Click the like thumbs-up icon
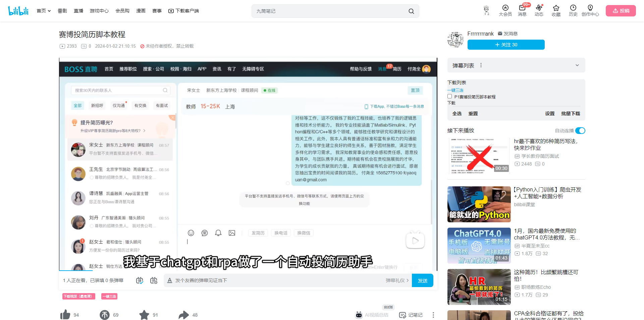 coord(65,315)
